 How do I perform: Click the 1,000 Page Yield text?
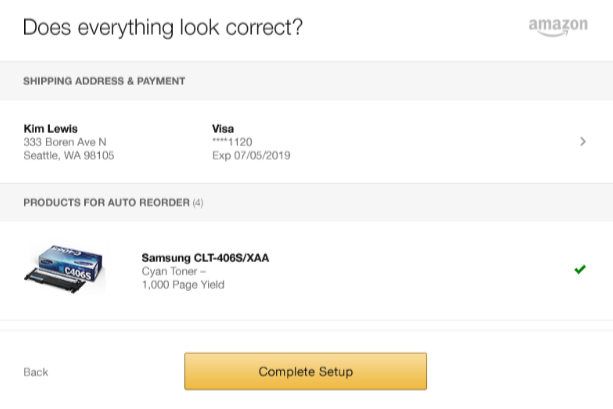tap(183, 285)
